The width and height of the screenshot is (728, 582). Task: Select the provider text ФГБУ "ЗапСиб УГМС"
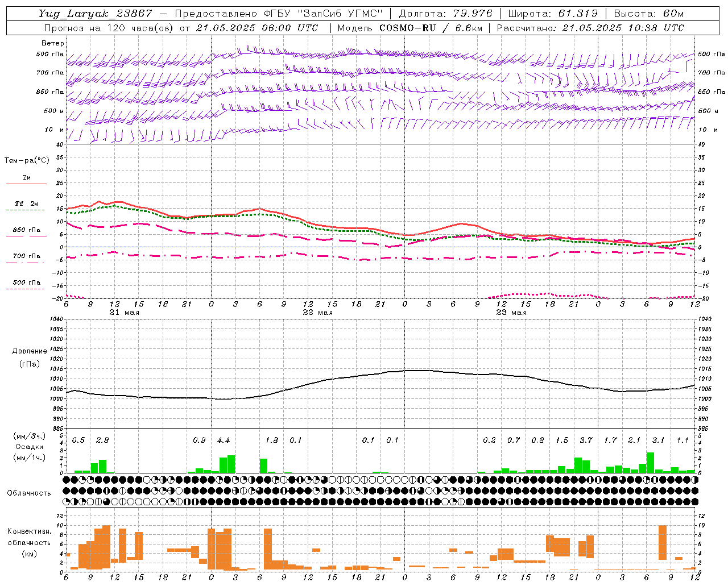323,14
